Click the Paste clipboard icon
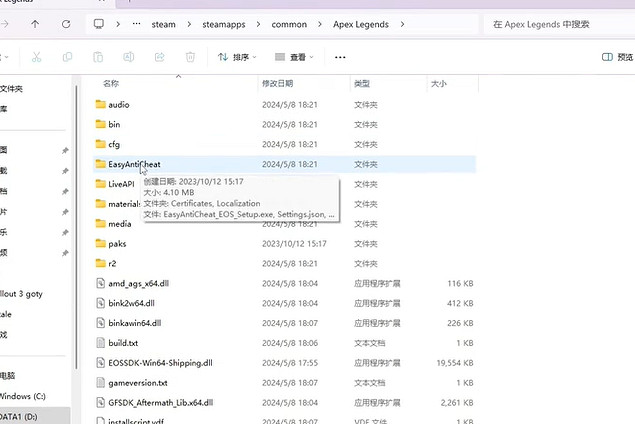This screenshot has height=424, width=635. (98, 57)
